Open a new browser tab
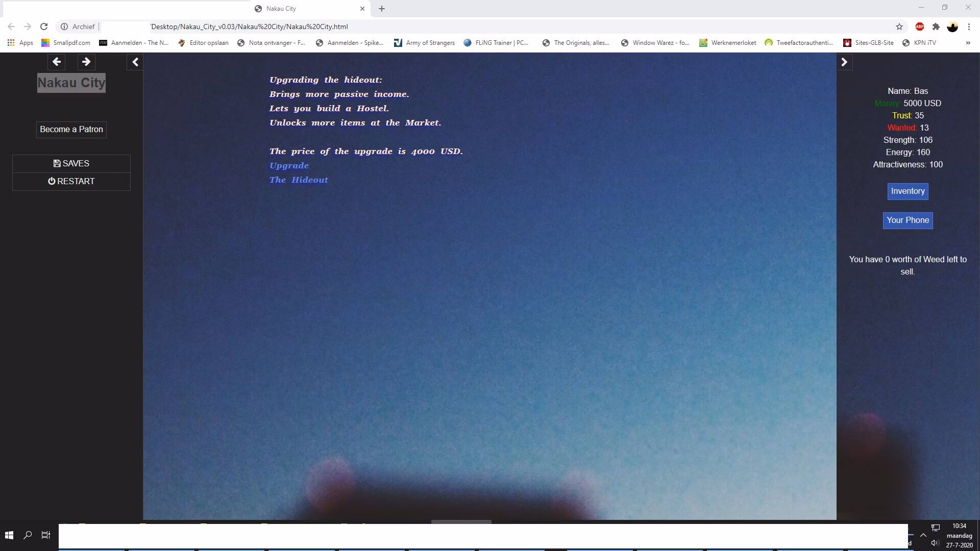Screen dimensions: 980x551 pos(382,9)
